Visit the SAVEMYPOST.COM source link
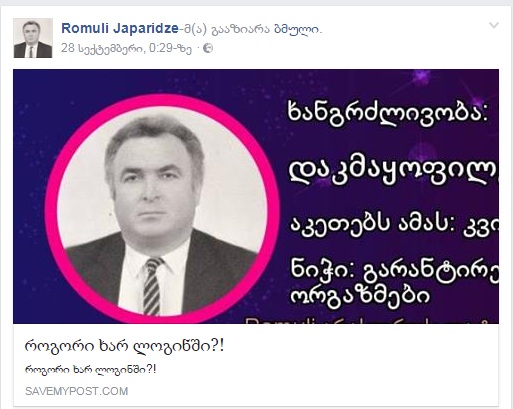 (77, 391)
